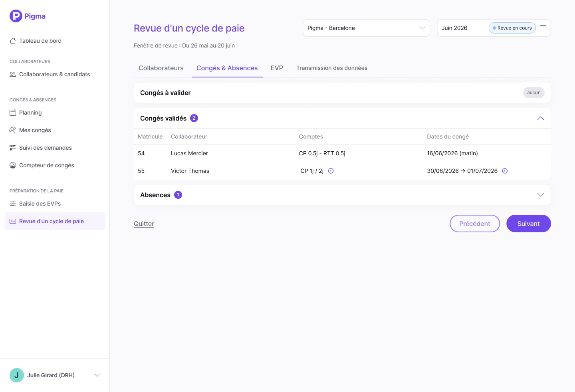Viewport: 575px width, 392px height.
Task: Click the 'aucun' badge in Congés à valider
Action: 534,93
